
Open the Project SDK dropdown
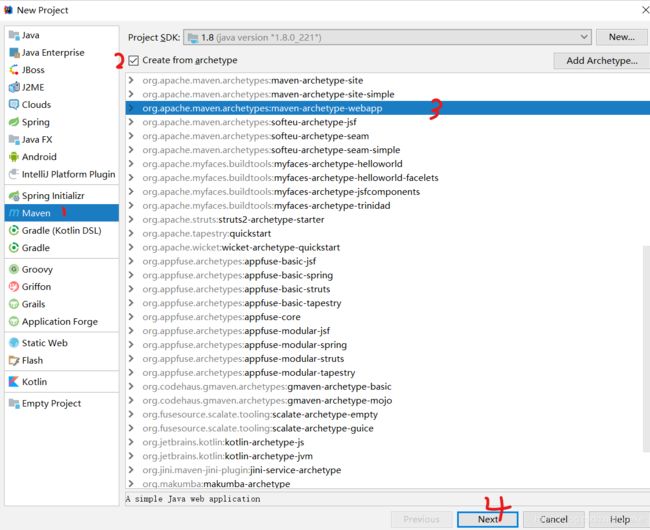click(387, 38)
